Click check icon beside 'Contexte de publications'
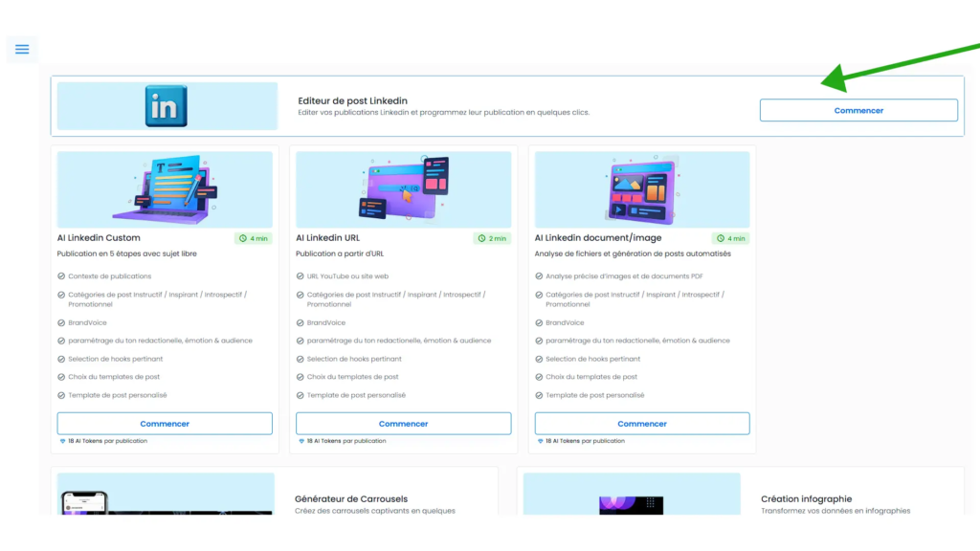This screenshot has width=980, height=551. pyautogui.click(x=61, y=276)
